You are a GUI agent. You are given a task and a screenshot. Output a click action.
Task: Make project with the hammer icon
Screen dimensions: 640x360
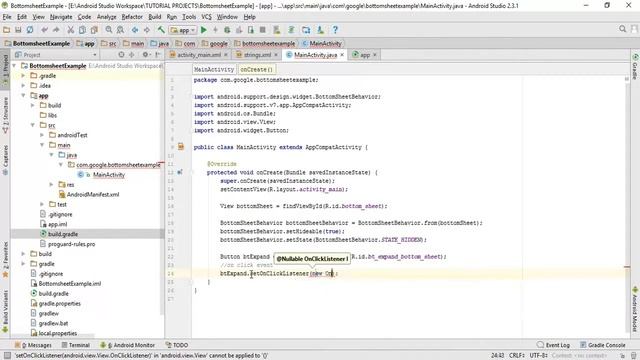[x=161, y=30]
